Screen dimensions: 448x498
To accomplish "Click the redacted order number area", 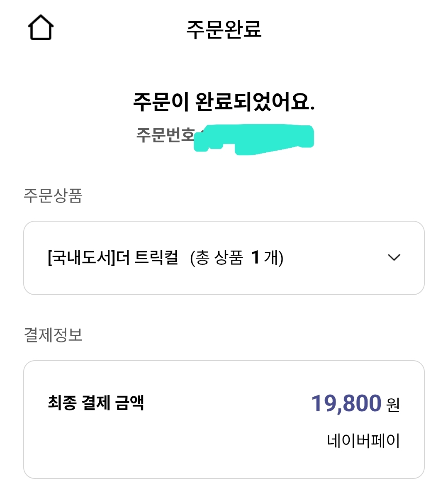I will pyautogui.click(x=254, y=139).
